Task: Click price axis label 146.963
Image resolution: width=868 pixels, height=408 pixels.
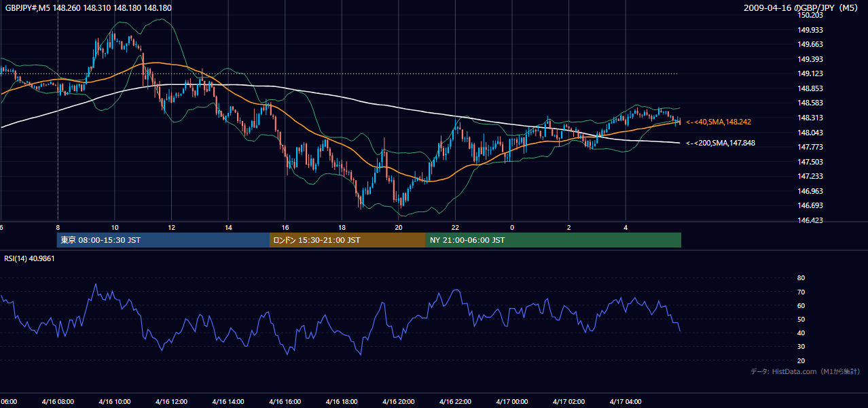Action: pyautogui.click(x=810, y=191)
